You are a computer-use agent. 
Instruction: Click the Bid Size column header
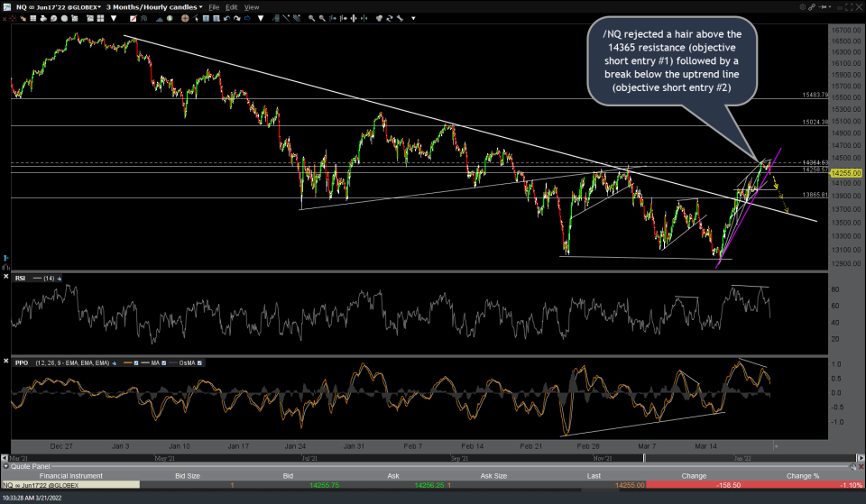point(188,476)
